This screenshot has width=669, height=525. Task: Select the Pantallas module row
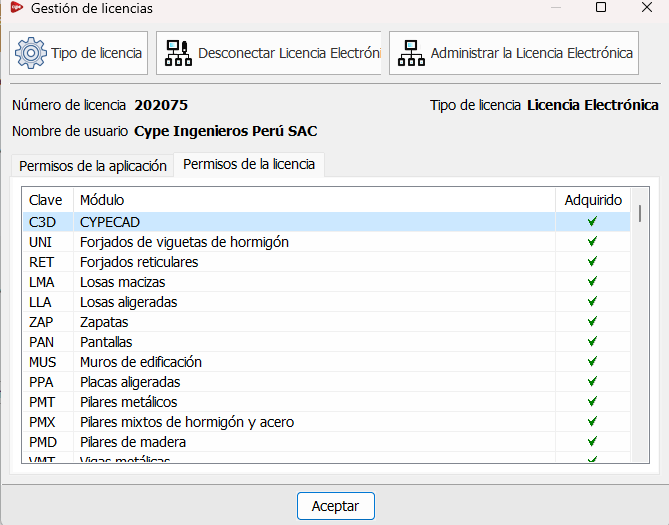pyautogui.click(x=326, y=342)
